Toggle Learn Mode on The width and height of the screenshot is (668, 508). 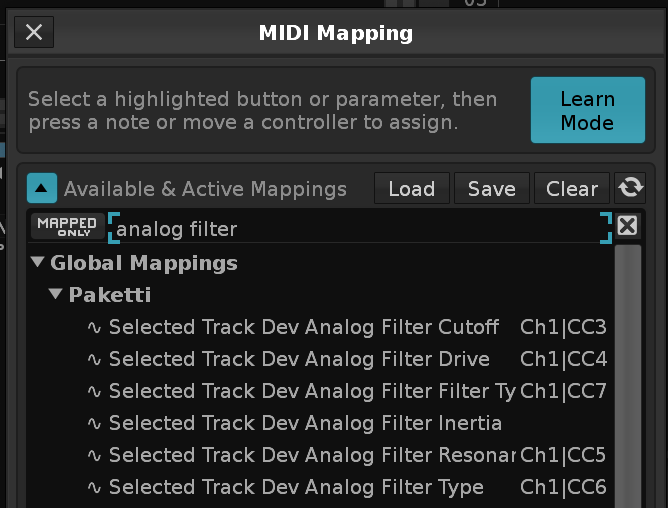[587, 112]
